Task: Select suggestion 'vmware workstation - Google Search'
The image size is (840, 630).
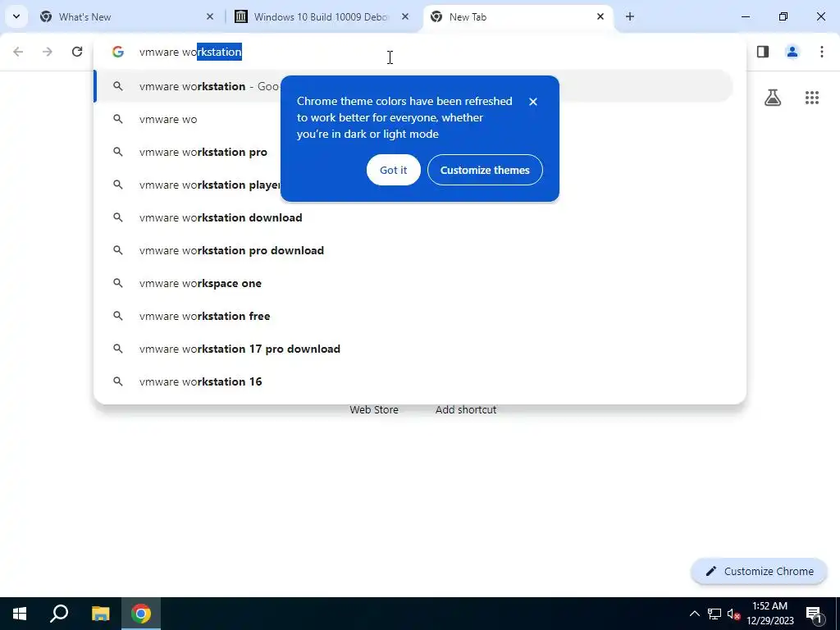Action: click(x=413, y=86)
